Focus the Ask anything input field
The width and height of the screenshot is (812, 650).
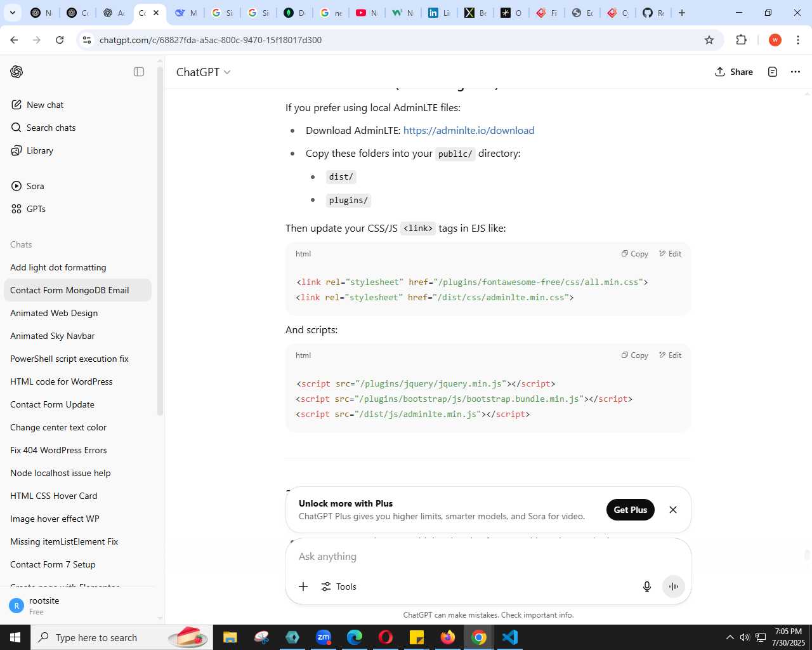[x=488, y=557]
